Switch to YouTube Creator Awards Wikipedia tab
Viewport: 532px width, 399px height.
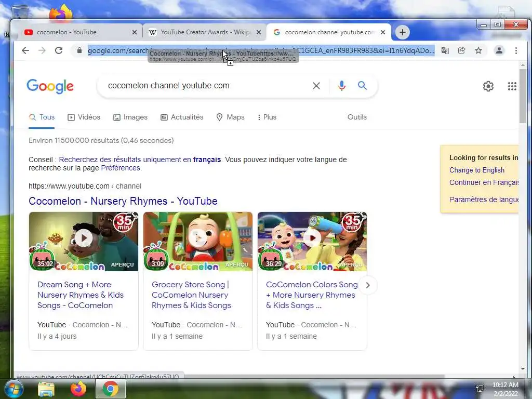click(x=204, y=32)
